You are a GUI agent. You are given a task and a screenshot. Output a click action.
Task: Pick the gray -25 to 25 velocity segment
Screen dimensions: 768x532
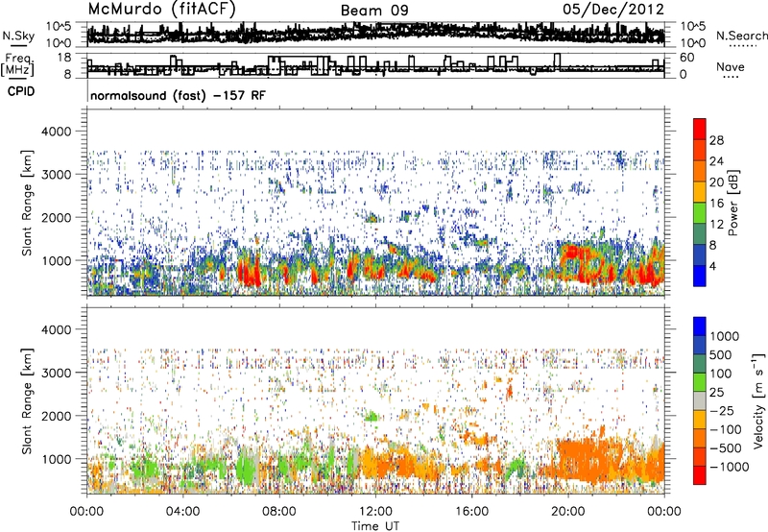pos(700,400)
